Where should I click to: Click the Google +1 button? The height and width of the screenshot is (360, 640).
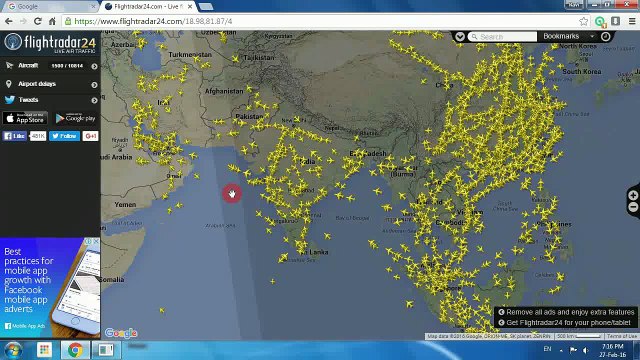pos(90,136)
